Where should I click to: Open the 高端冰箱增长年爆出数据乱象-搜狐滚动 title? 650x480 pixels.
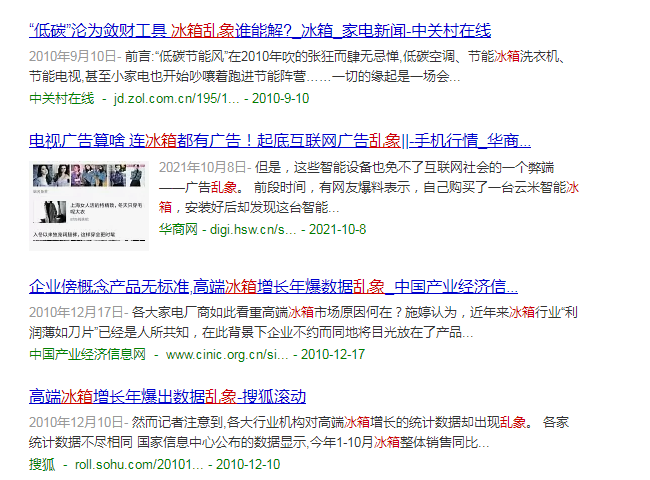click(167, 396)
